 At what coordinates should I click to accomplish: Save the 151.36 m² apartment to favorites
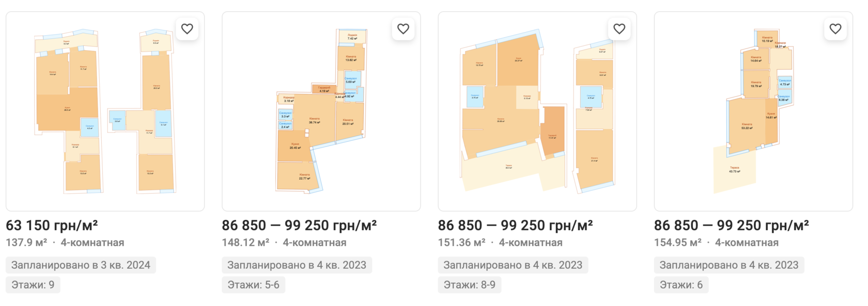coord(619,29)
